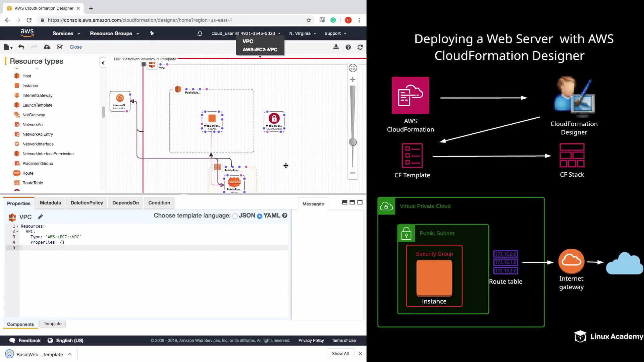Click the canvas zoom slider handle
The height and width of the screenshot is (362, 644).
coord(353,142)
